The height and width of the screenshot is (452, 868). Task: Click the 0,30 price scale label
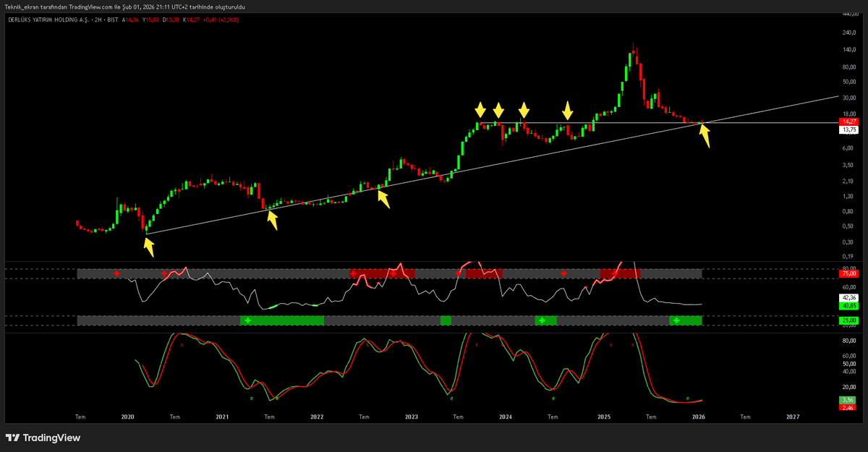coord(848,242)
